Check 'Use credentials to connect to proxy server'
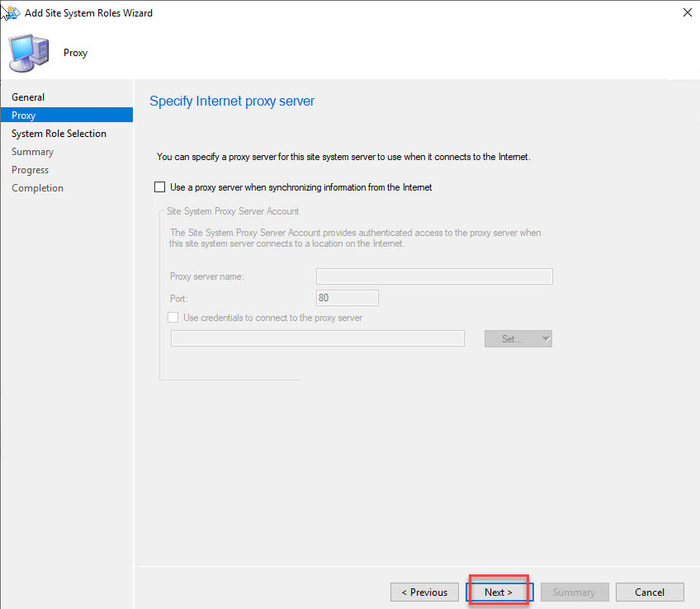The image size is (700, 609). click(x=173, y=318)
